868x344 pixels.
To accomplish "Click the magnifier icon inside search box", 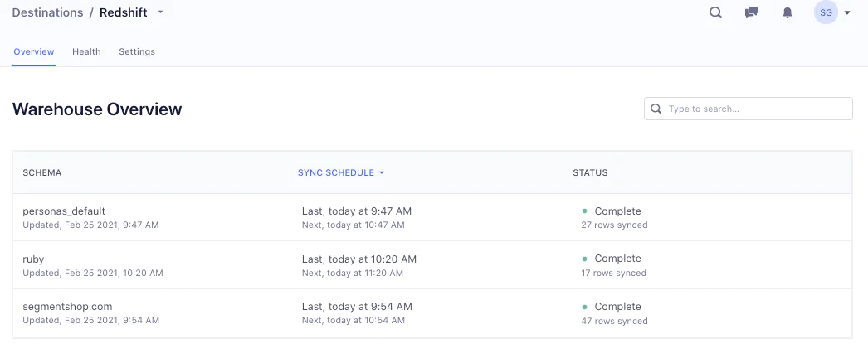I will pyautogui.click(x=656, y=109).
